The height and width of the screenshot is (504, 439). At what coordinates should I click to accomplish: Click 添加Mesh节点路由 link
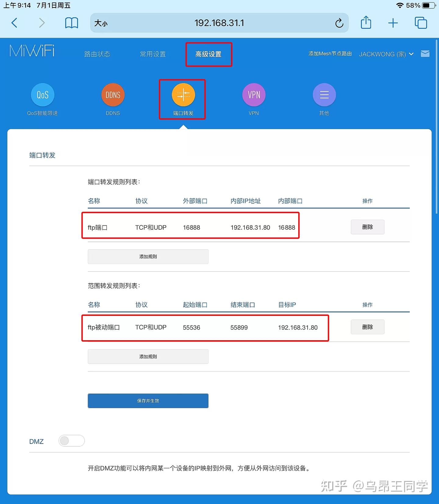(330, 54)
